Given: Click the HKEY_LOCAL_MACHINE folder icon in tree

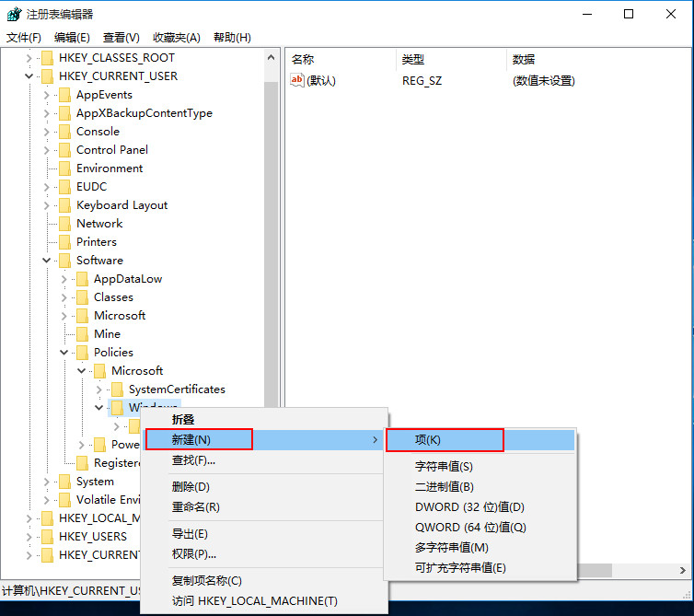Looking at the screenshot, I should [47, 518].
